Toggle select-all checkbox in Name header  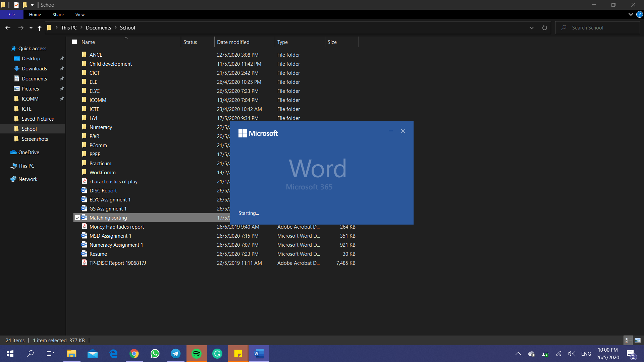[x=74, y=42]
